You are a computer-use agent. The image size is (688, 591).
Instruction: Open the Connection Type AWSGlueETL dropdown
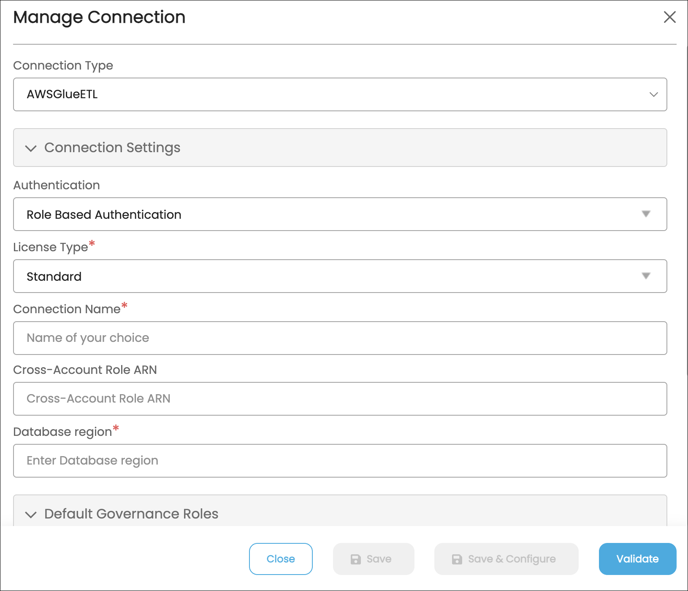click(x=340, y=94)
